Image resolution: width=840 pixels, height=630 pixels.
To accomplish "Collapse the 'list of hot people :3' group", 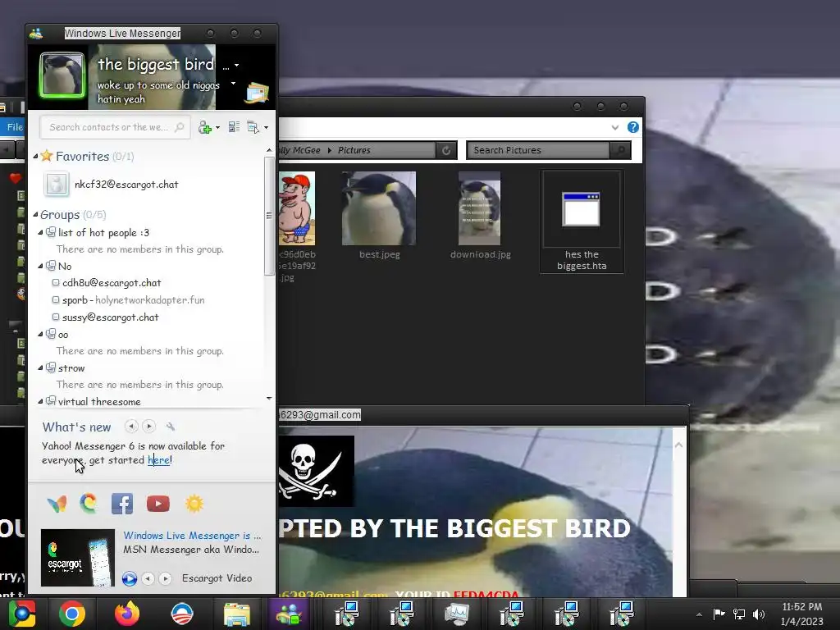I will coord(41,232).
